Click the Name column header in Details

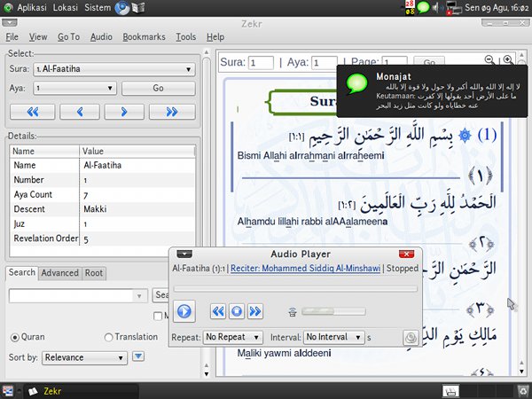point(45,152)
